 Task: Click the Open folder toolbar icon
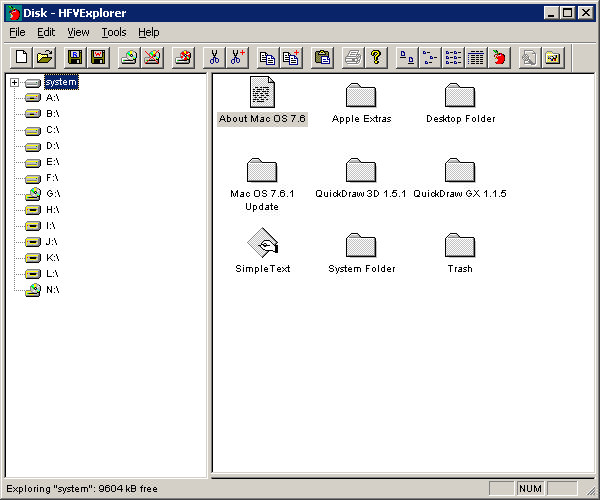click(x=43, y=58)
